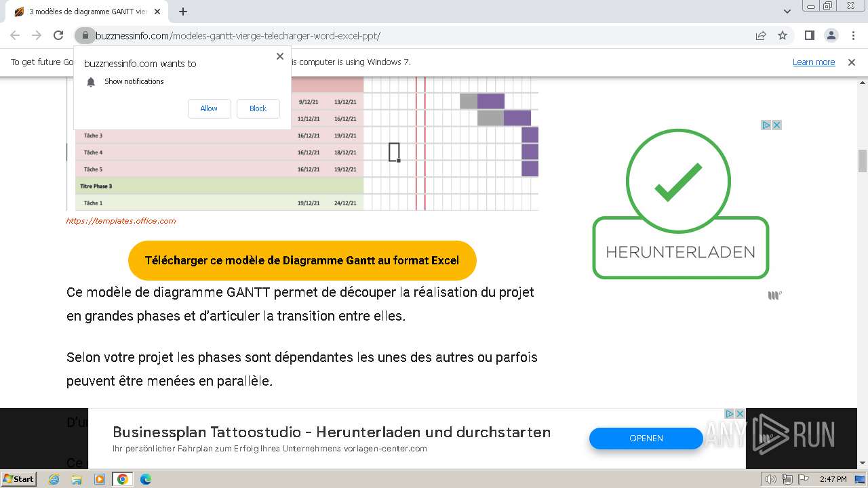Click Titre Phase 3 row in Gantt image
The width and height of the screenshot is (868, 488).
click(220, 186)
